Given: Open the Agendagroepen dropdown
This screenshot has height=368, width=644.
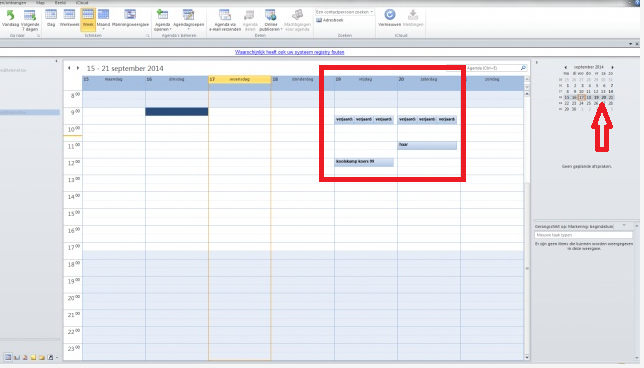Looking at the screenshot, I should pos(189,20).
